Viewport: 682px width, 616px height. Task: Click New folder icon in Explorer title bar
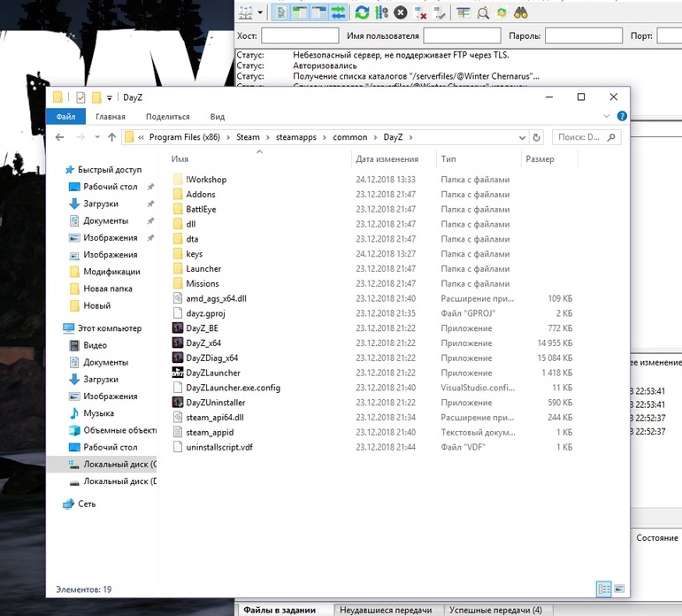point(96,97)
